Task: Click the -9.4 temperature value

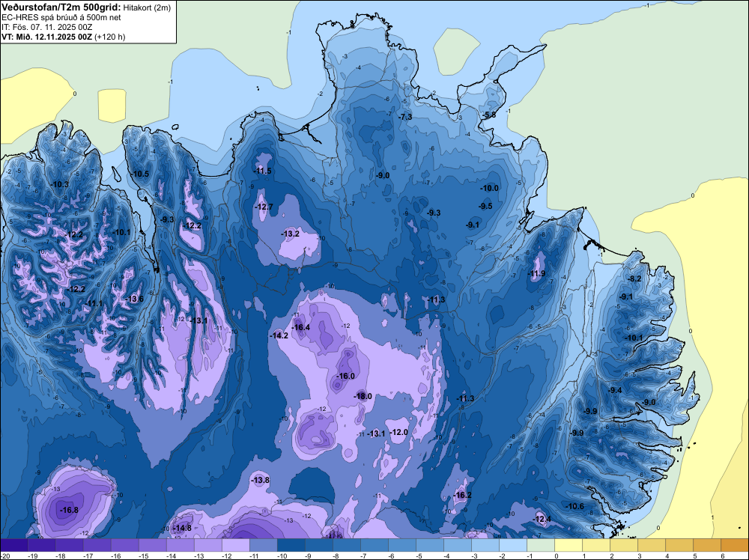Action: pyautogui.click(x=615, y=390)
